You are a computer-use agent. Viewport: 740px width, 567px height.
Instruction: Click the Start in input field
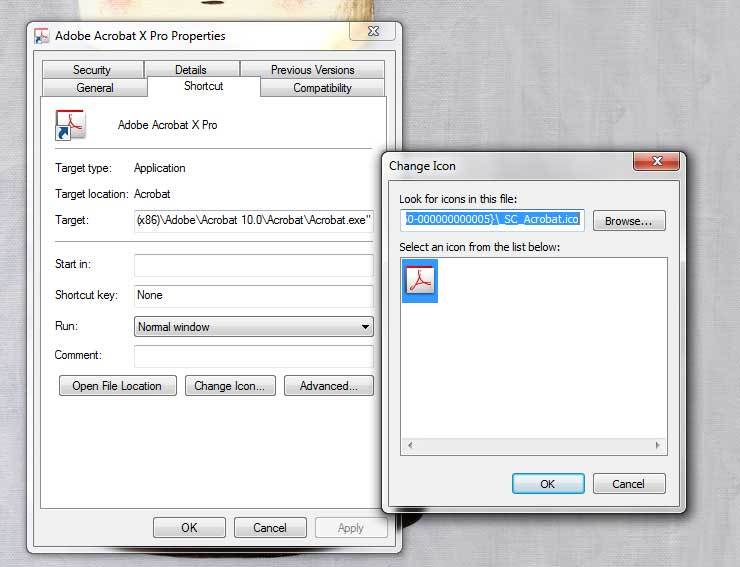(254, 265)
